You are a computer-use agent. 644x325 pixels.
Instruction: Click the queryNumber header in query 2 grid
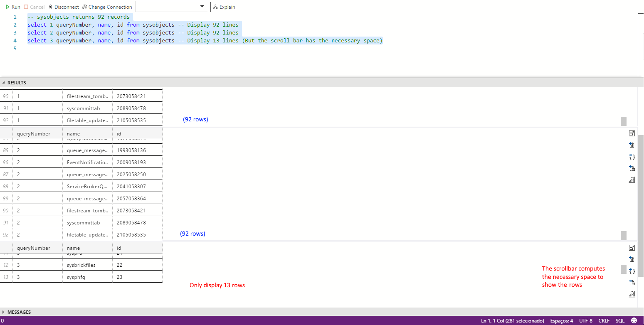pyautogui.click(x=37, y=134)
